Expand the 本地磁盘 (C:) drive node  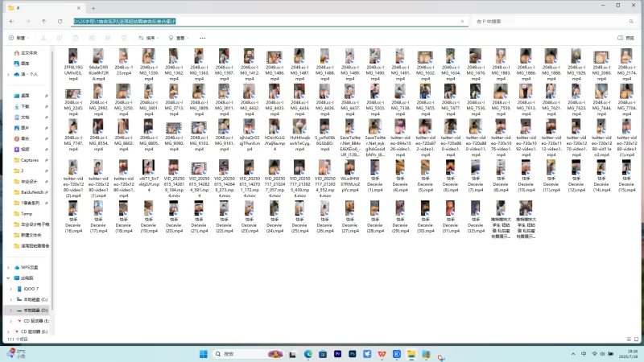(11, 299)
